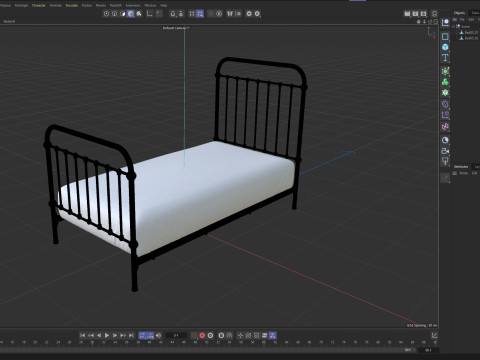Click the square Rectangle spline icon

click(445, 36)
